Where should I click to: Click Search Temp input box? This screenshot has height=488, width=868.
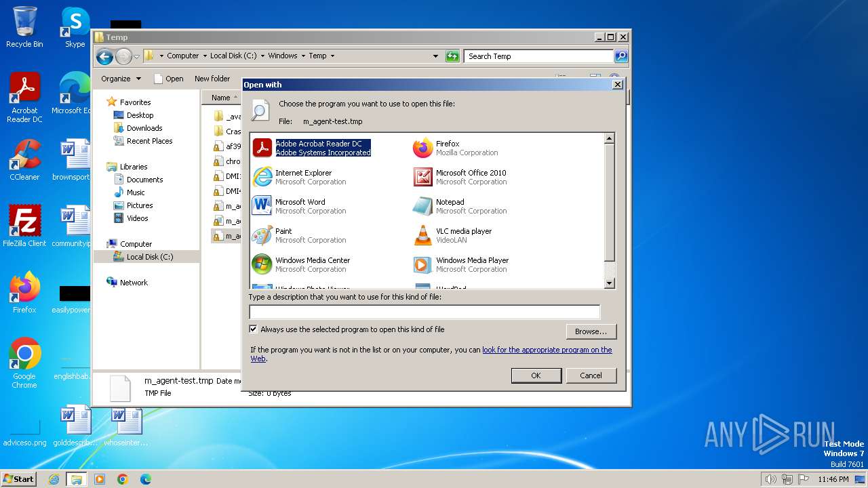(539, 56)
